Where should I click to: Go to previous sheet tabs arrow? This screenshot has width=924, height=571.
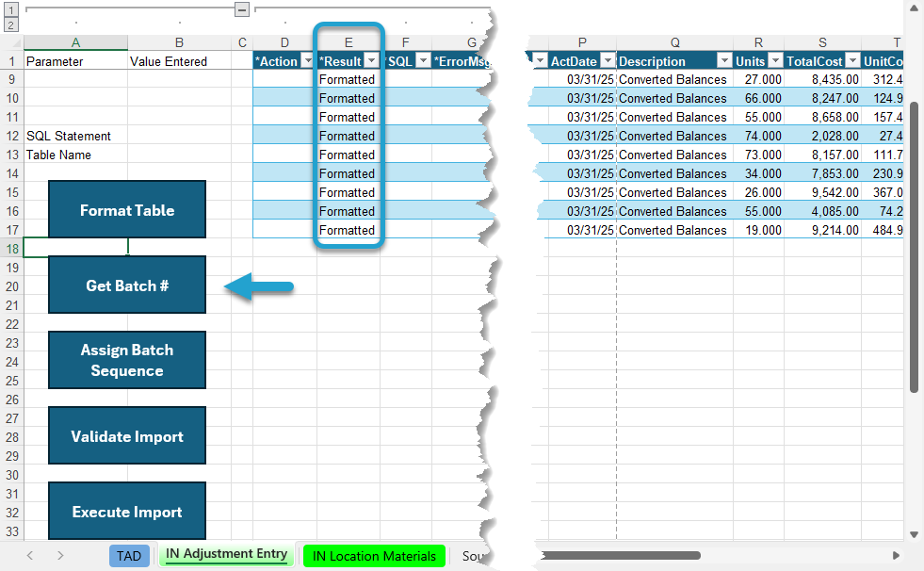pyautogui.click(x=30, y=555)
